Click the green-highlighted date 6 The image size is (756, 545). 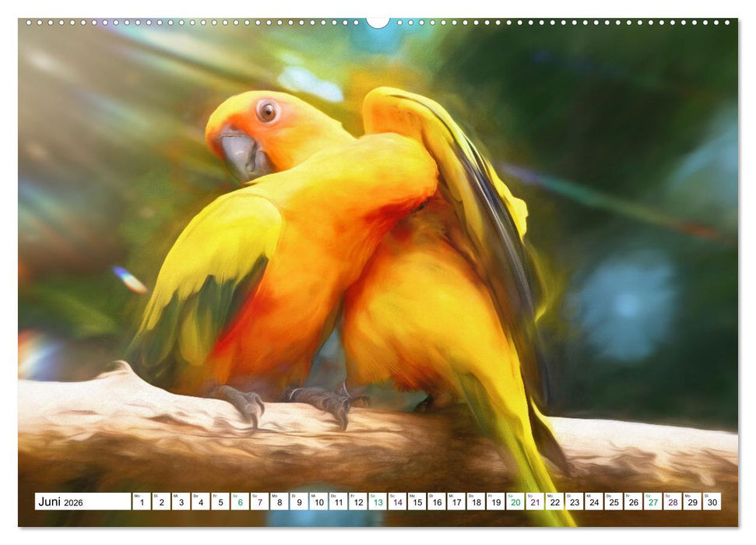pyautogui.click(x=238, y=501)
